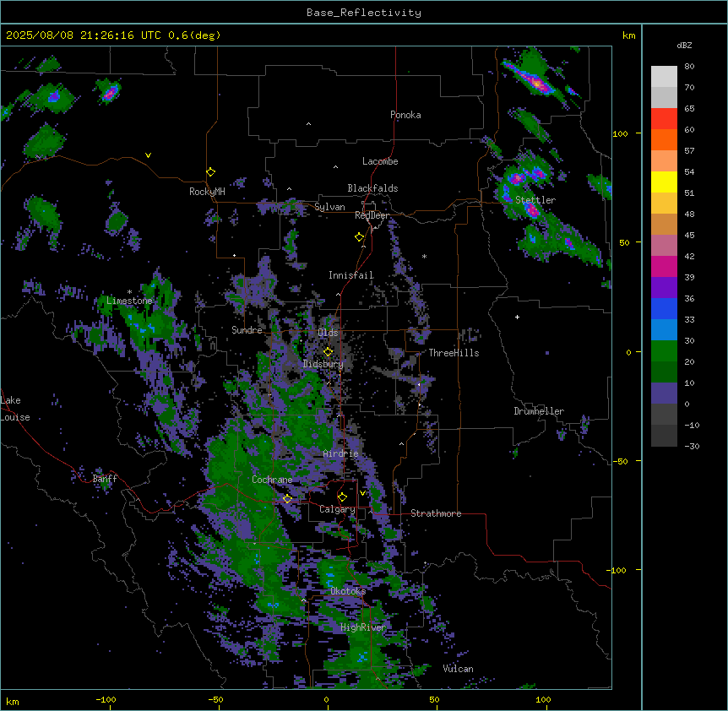Pick the red 60–65 dBZ legend swatch
This screenshot has height=711, width=728.
tap(664, 119)
